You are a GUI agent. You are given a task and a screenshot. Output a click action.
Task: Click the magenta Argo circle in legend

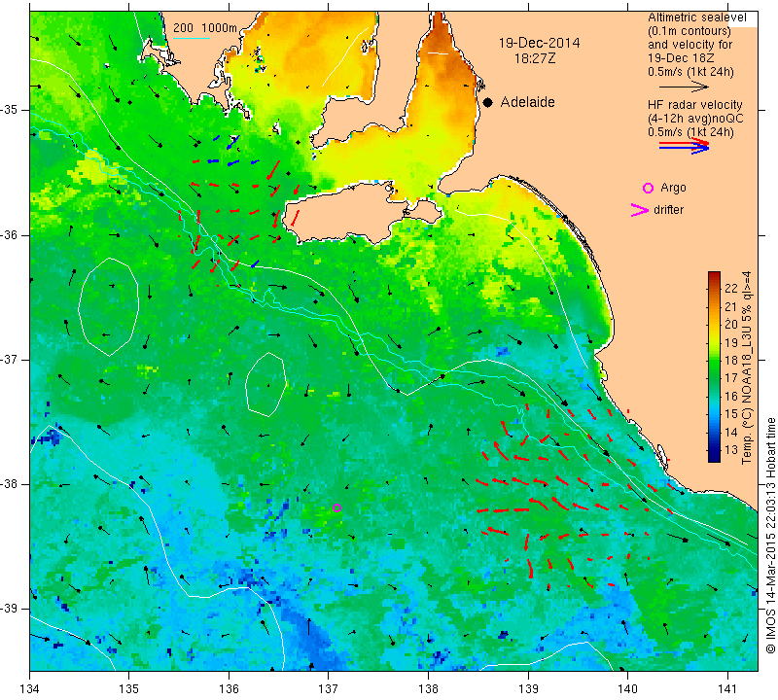[x=648, y=188]
